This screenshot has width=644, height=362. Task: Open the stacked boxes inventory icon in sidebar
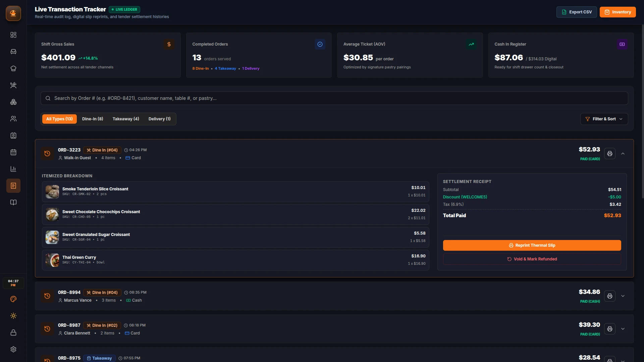pos(13,102)
